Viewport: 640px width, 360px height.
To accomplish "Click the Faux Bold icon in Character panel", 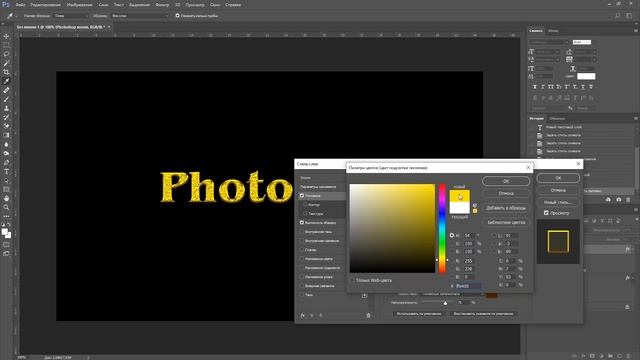I will point(535,87).
